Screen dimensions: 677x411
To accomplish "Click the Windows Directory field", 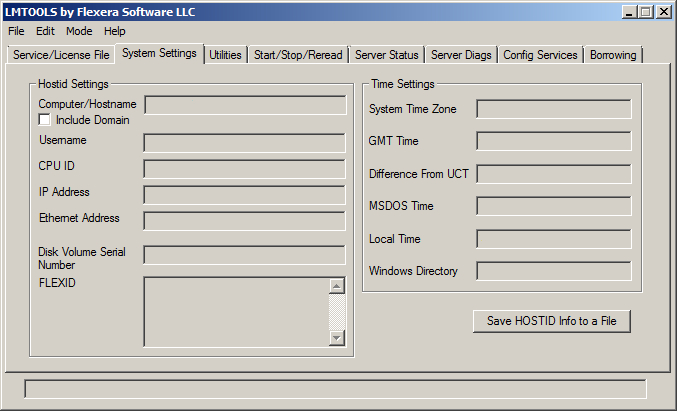I will (x=554, y=271).
